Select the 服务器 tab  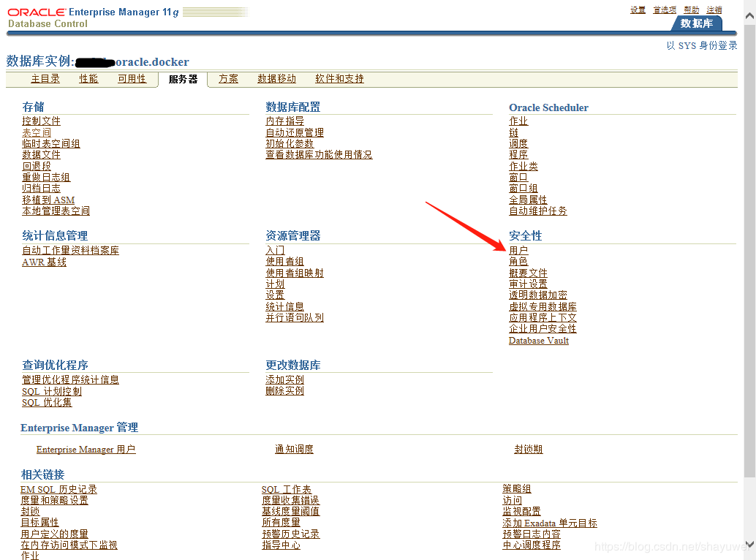(184, 79)
